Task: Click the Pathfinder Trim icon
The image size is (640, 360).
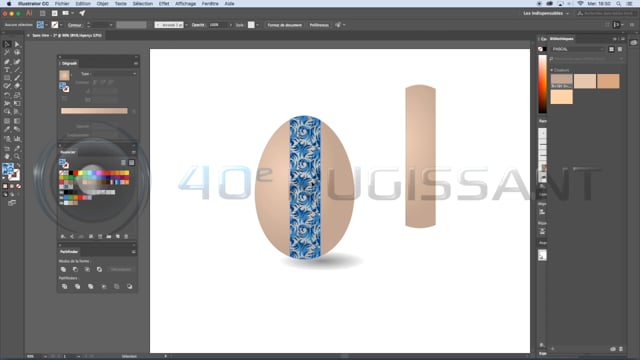Action: (x=78, y=287)
